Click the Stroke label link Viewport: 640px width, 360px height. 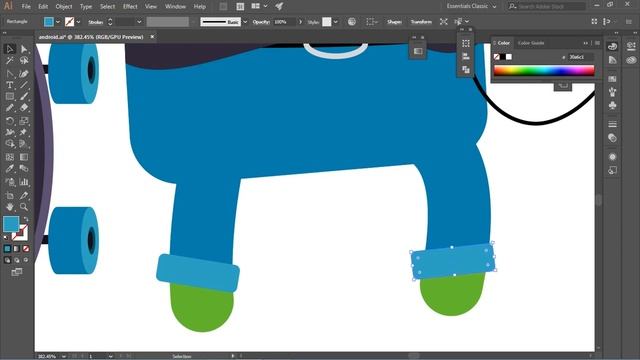[x=96, y=22]
